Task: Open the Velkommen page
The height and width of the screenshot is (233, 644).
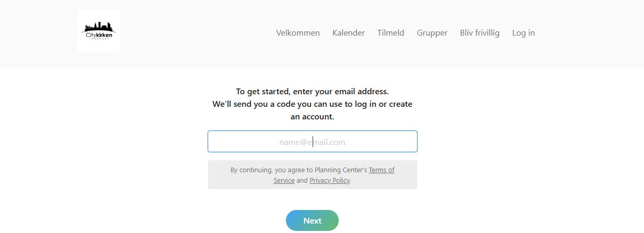Action: click(x=298, y=33)
